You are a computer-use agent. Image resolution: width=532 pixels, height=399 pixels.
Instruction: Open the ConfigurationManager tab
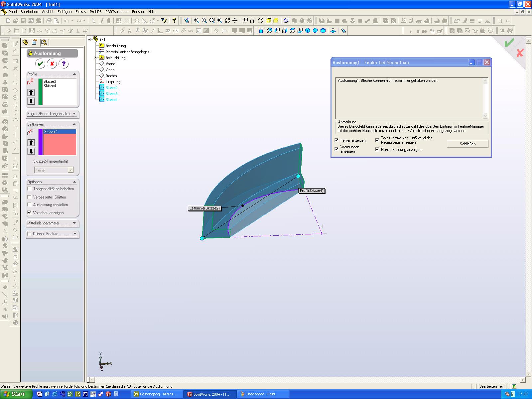[x=44, y=42]
